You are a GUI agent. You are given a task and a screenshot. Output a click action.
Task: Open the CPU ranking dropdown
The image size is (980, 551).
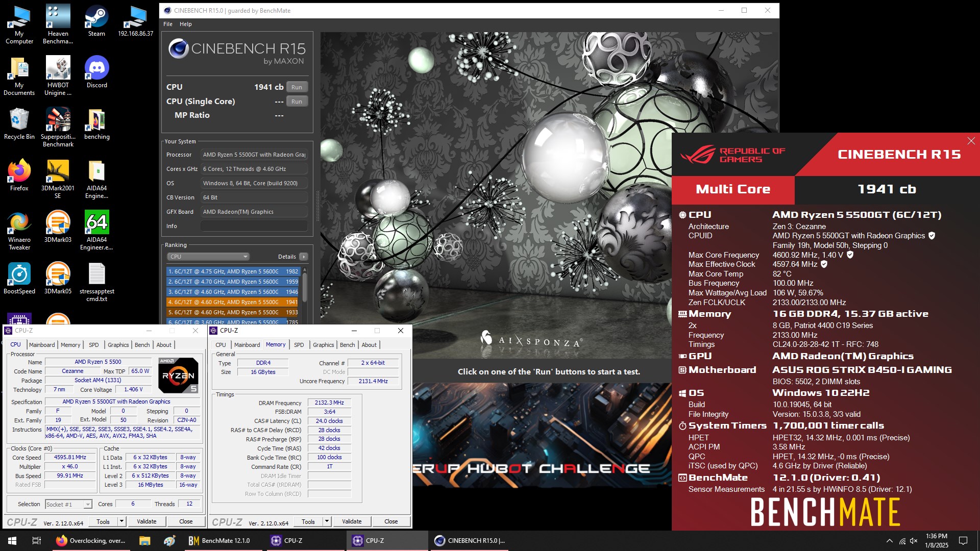point(208,257)
